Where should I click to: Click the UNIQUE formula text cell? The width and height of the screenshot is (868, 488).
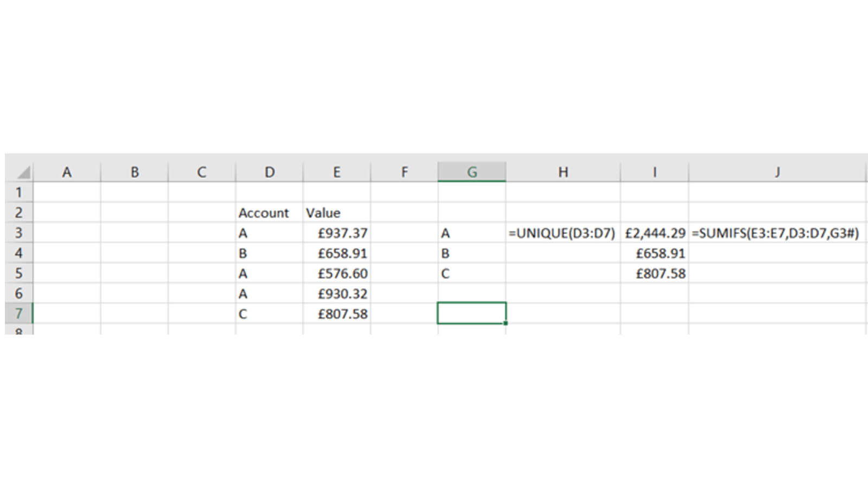coord(563,233)
